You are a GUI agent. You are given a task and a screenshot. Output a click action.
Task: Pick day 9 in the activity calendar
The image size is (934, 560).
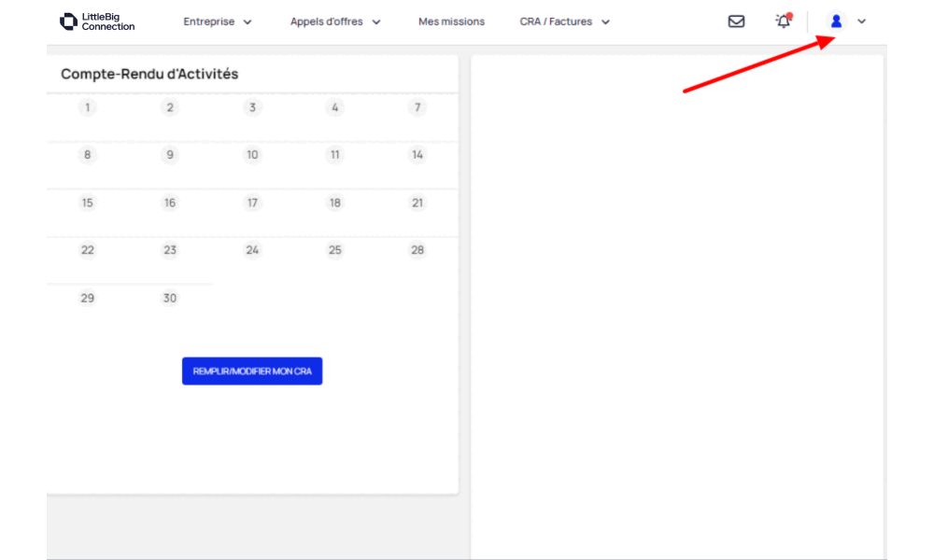tap(170, 155)
